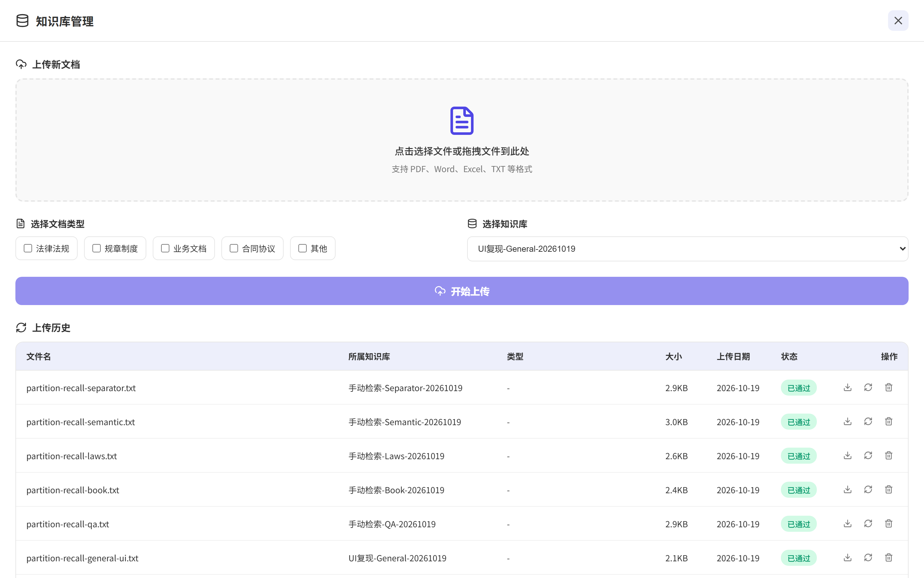The width and height of the screenshot is (924, 578).
Task: Delete partition-recall-semantic.txt entry
Action: pyautogui.click(x=889, y=422)
